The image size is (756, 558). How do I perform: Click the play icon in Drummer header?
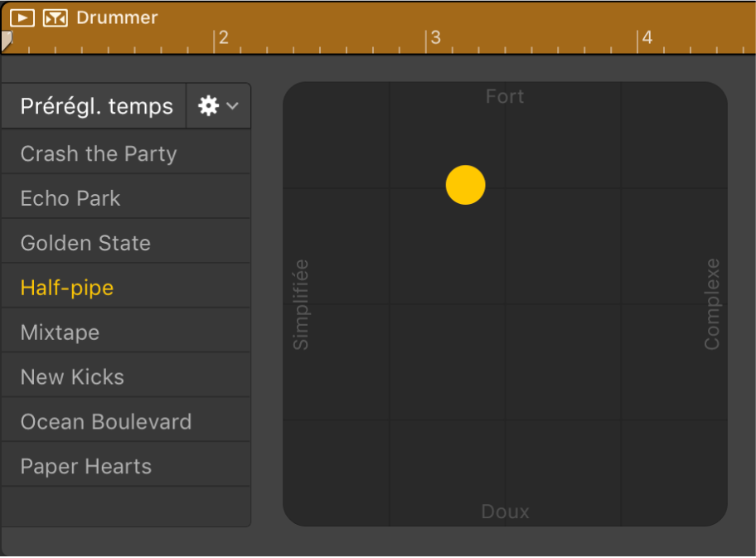point(22,17)
